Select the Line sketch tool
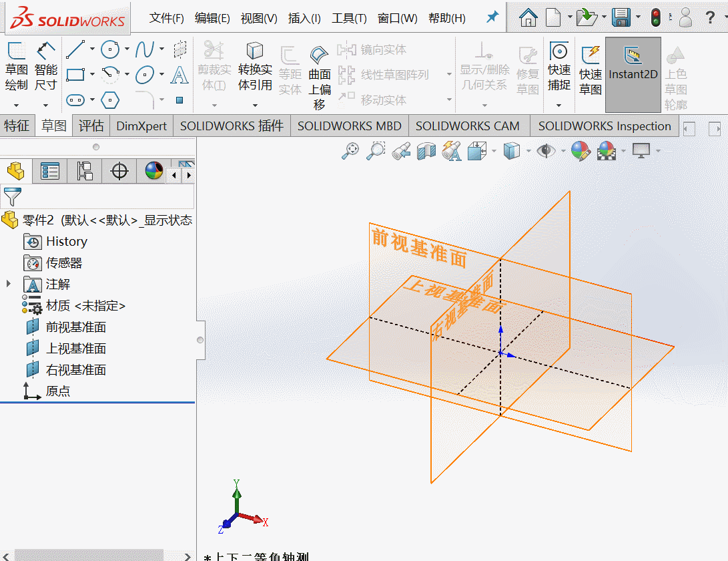The height and width of the screenshot is (561, 728). 75,49
